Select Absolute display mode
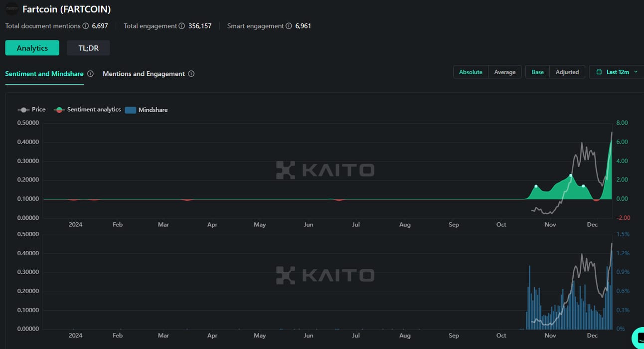644x349 pixels. point(471,72)
